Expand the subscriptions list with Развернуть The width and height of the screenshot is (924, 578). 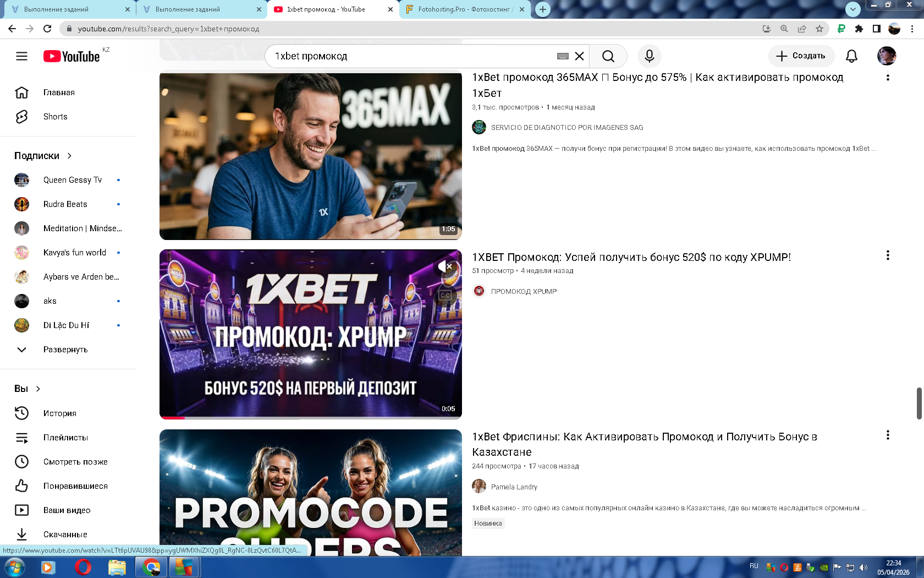65,350
